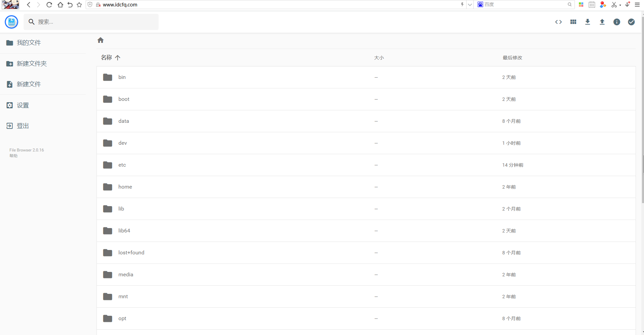Click the upload icon in header
644x335 pixels.
tap(602, 22)
